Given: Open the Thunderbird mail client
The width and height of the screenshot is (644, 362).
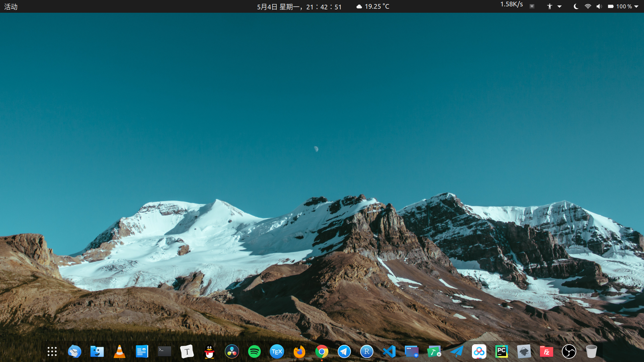Looking at the screenshot, I should [74, 352].
